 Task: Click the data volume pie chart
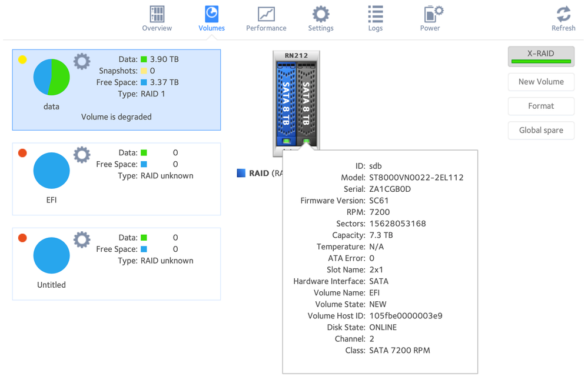[51, 77]
